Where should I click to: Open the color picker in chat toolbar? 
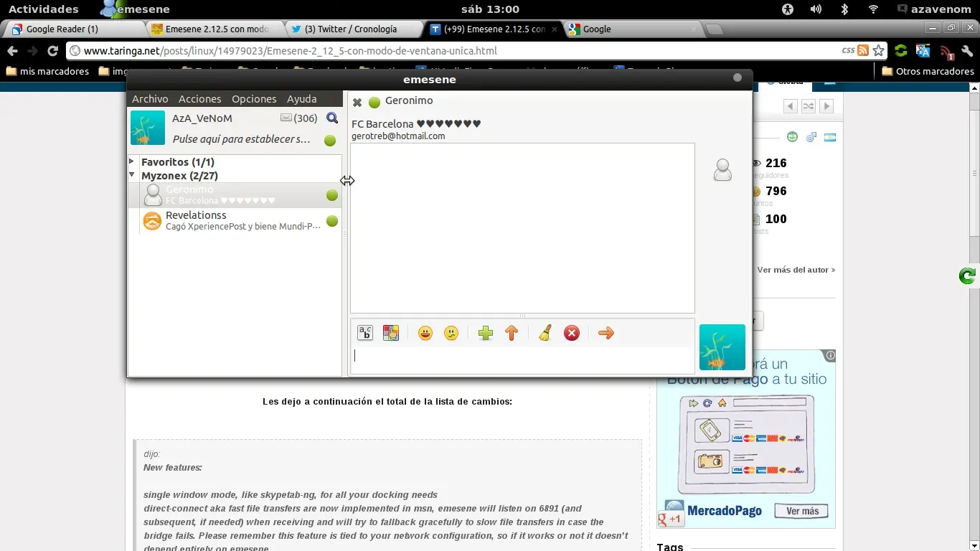coord(391,333)
